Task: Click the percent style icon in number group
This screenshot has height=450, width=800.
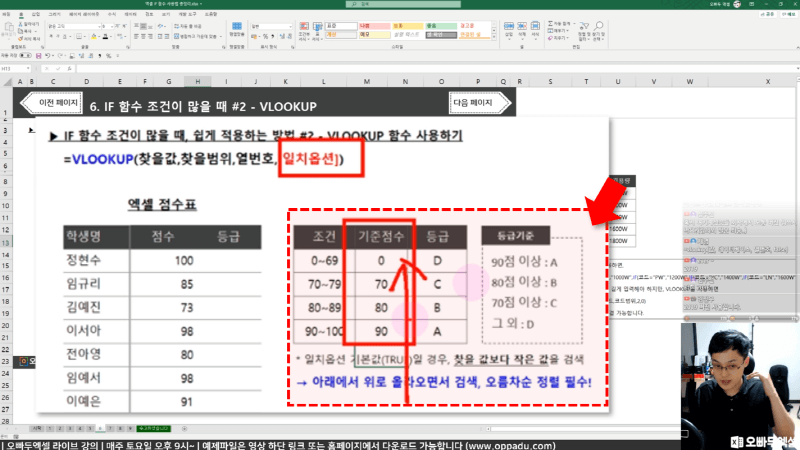Action: 265,37
